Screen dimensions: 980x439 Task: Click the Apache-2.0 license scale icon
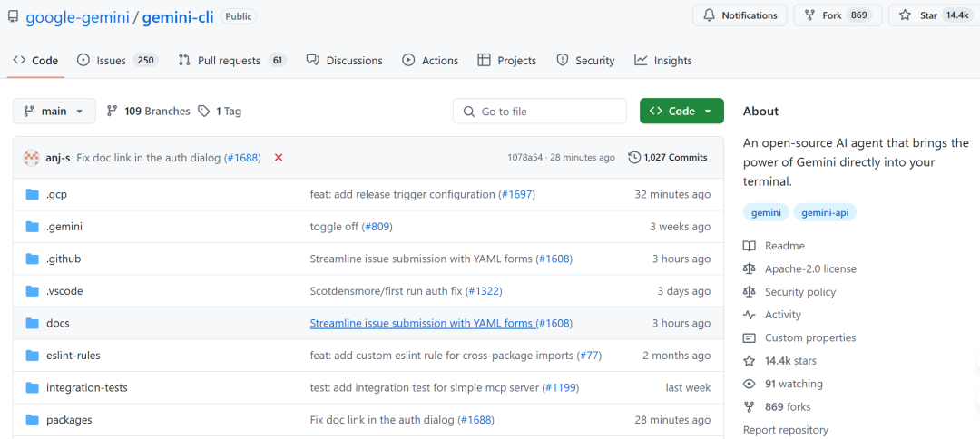(x=750, y=268)
